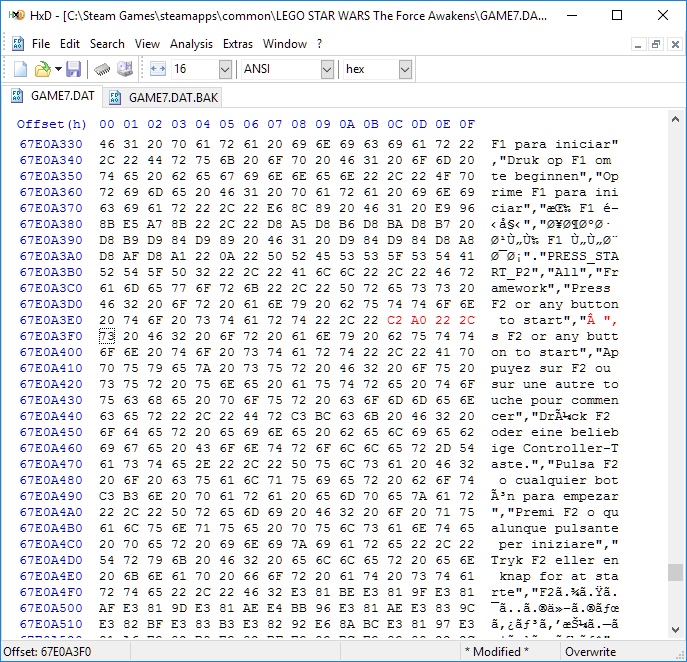Minimize the inner document window

[638, 44]
